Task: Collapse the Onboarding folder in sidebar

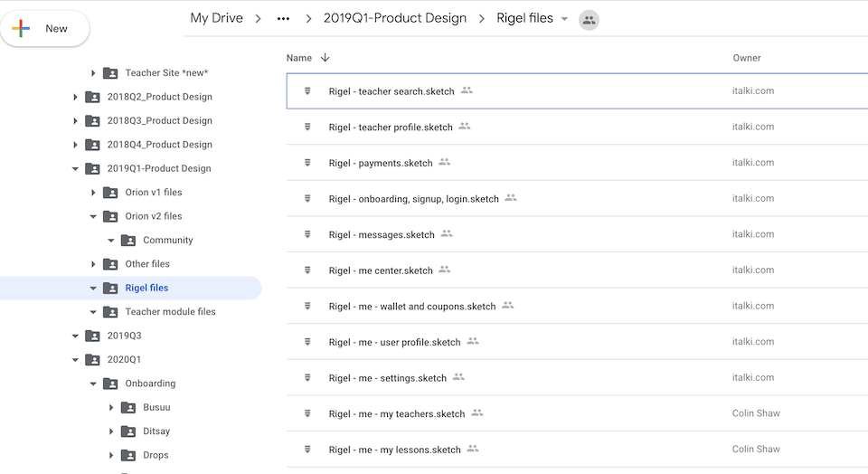Action: pyautogui.click(x=93, y=384)
